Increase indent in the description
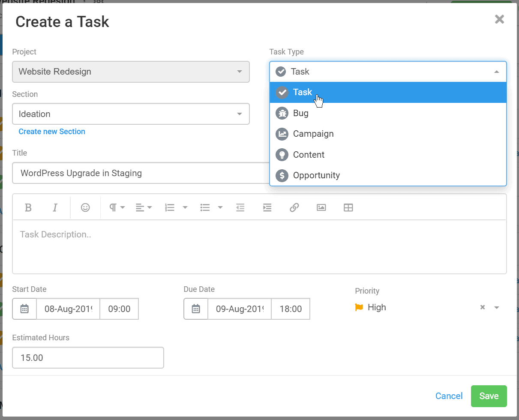 click(267, 208)
